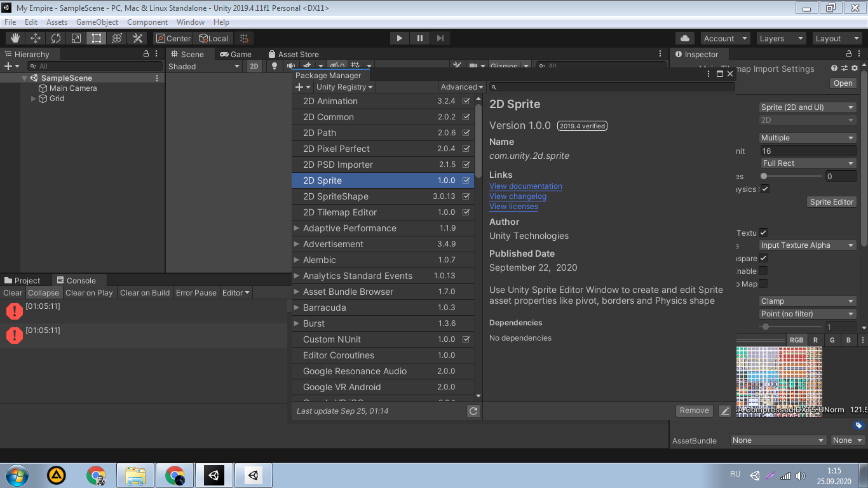Lock the Hierarchy panel
Viewport: 868px width, 488px height.
coord(146,54)
